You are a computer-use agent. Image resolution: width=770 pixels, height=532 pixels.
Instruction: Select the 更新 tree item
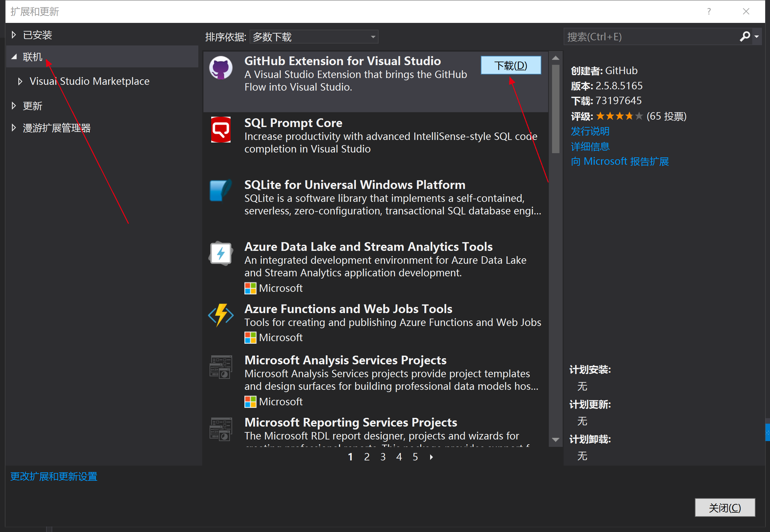pos(33,106)
